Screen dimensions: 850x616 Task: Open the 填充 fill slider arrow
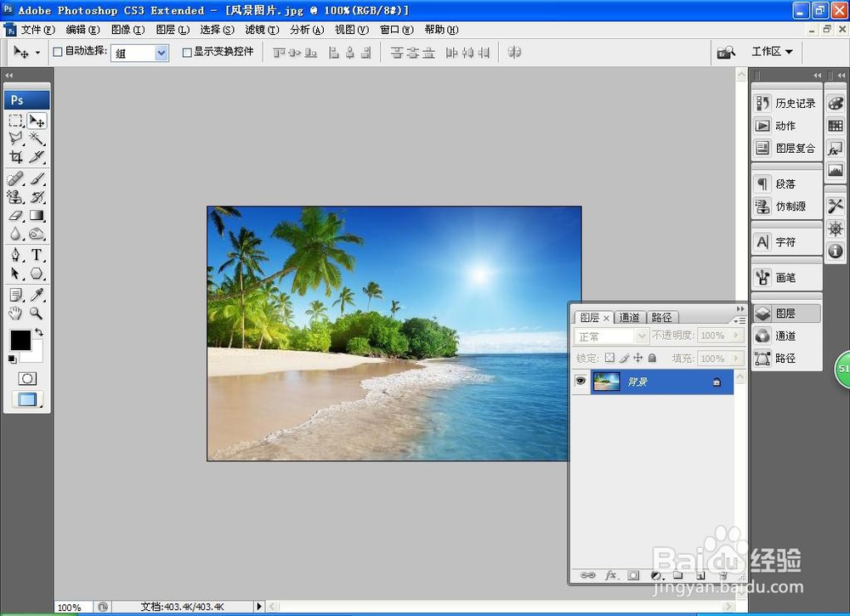[x=735, y=358]
